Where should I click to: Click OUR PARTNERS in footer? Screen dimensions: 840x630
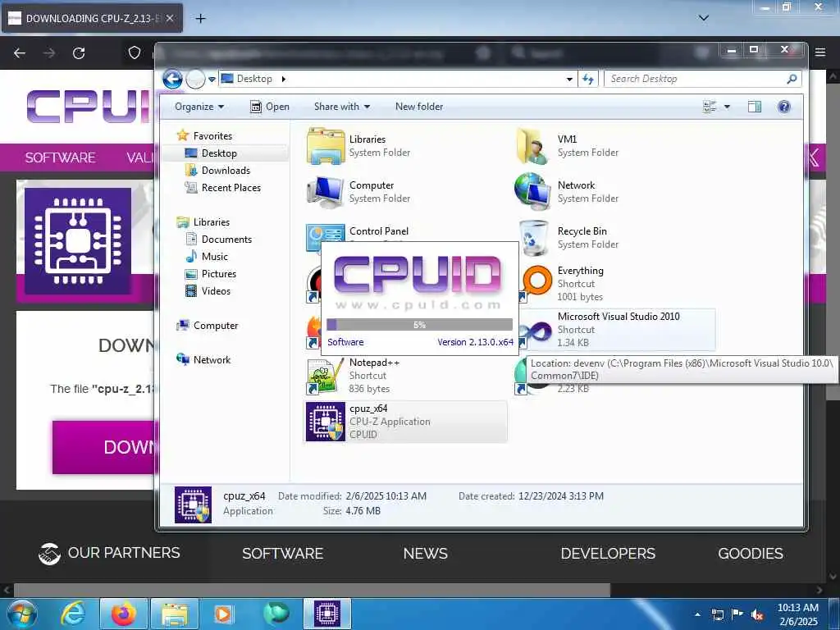pos(109,553)
